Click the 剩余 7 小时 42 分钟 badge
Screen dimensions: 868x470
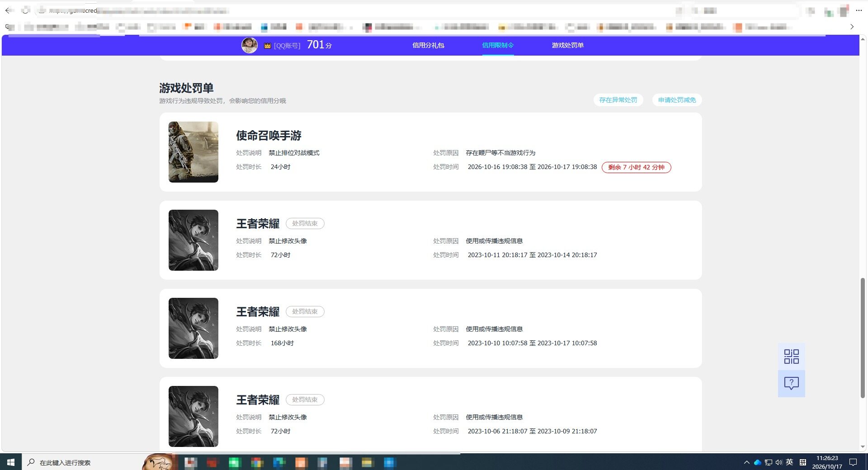click(636, 167)
